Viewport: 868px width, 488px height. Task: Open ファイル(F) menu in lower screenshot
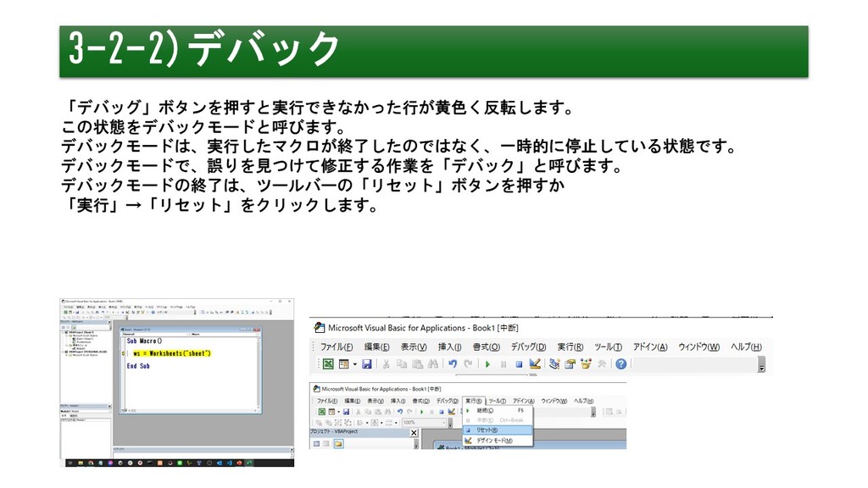click(327, 401)
